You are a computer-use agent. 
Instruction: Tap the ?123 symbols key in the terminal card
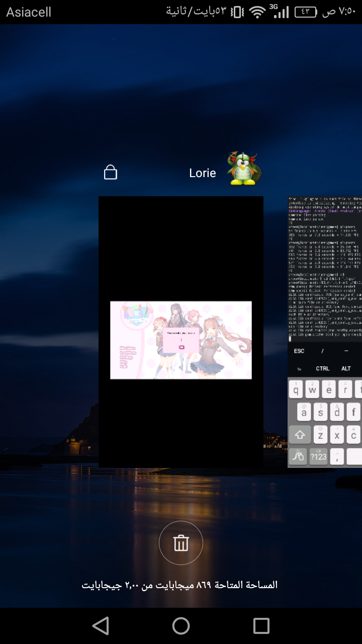point(318,457)
